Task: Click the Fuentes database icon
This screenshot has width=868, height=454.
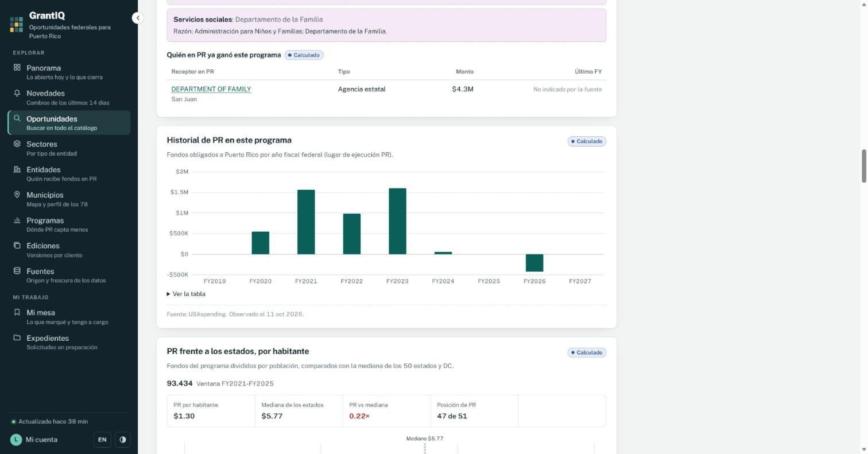Action: tap(17, 271)
